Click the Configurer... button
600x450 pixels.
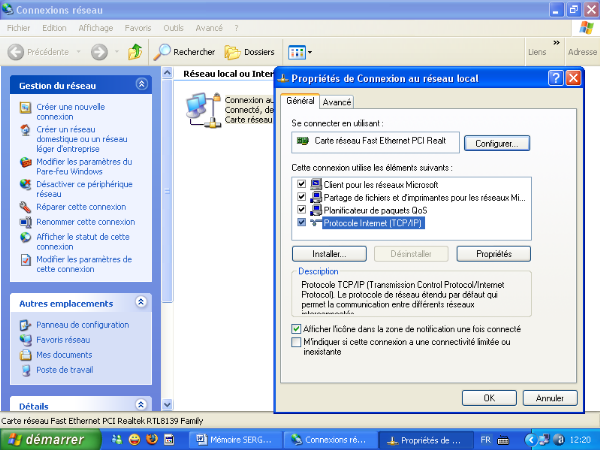tap(497, 143)
